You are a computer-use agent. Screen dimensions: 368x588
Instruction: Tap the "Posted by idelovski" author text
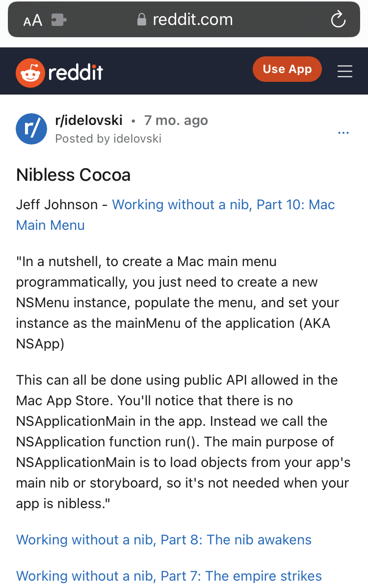[108, 139]
